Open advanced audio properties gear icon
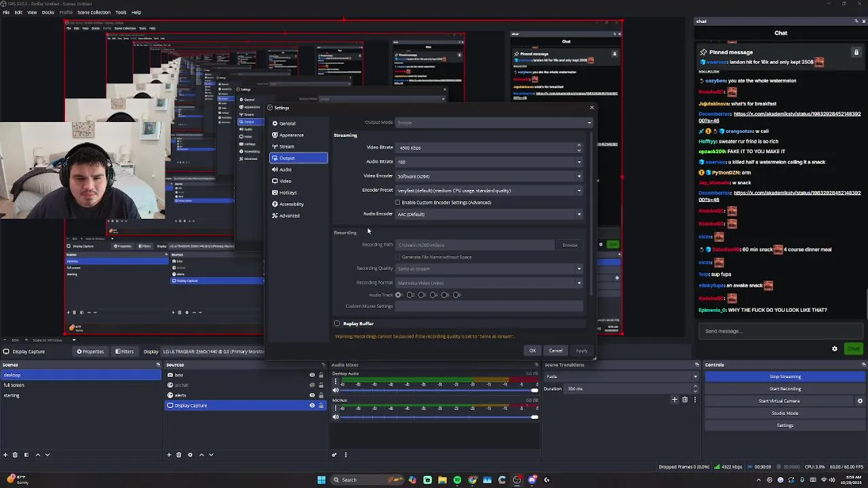Viewport: 868px width, 488px height. pos(334,455)
